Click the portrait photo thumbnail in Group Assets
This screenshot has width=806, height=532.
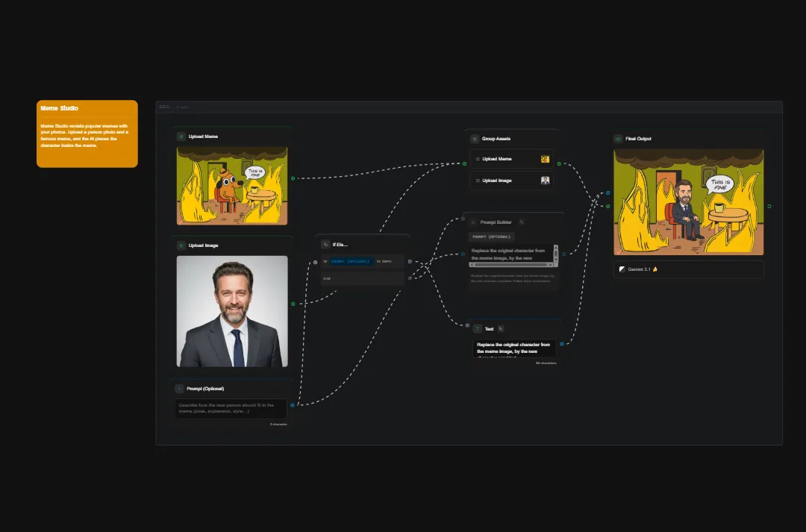pos(546,180)
